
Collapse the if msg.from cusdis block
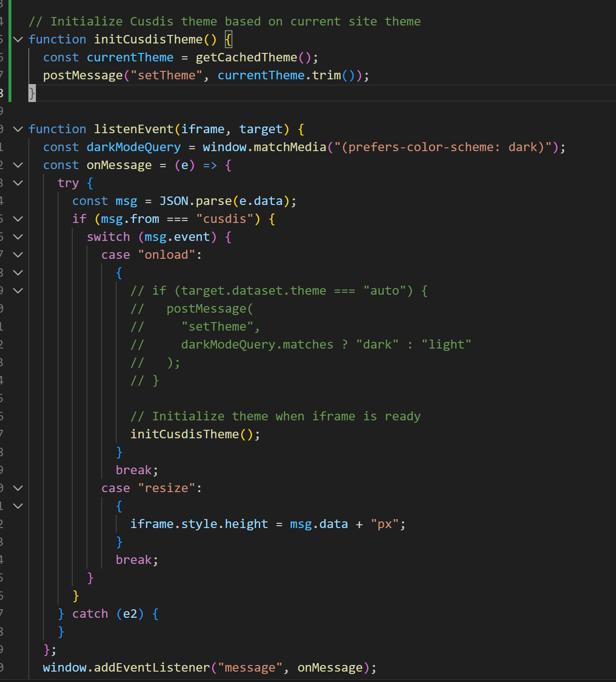pyautogui.click(x=18, y=219)
